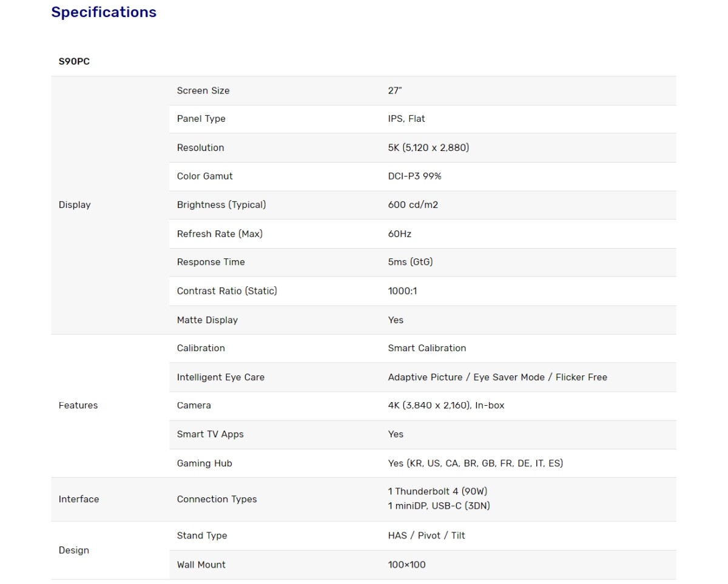Click the Display category label

coord(75,205)
